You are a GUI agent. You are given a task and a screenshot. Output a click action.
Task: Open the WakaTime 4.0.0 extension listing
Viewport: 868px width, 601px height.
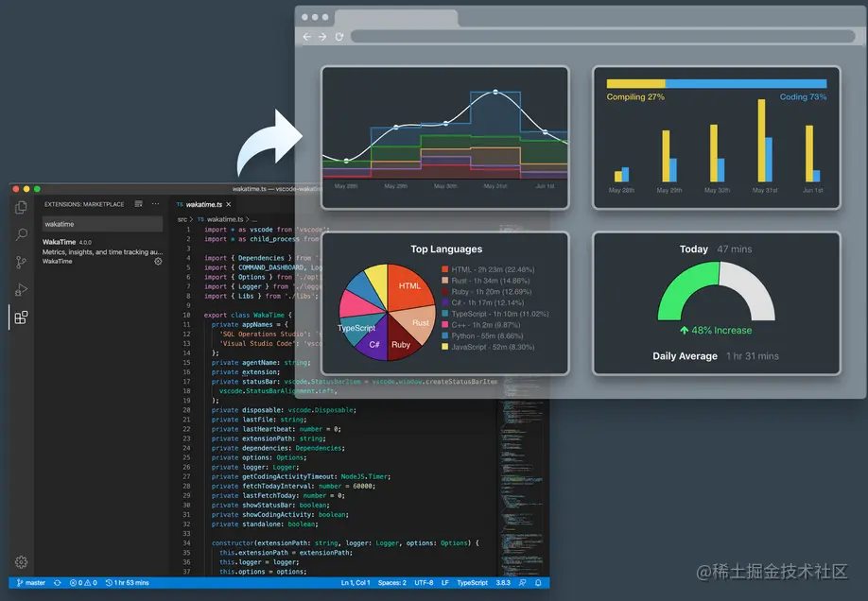[102, 251]
